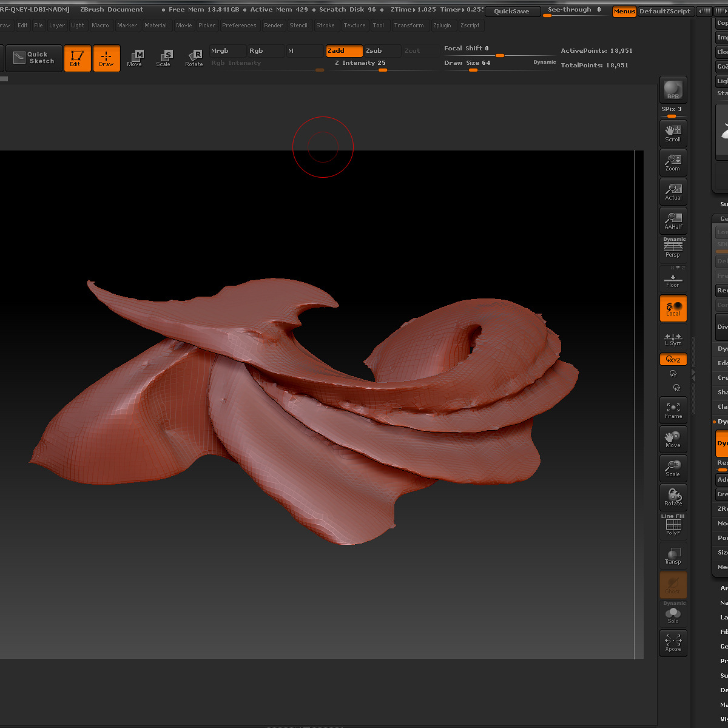Click the Zoom canvas icon

(673, 162)
